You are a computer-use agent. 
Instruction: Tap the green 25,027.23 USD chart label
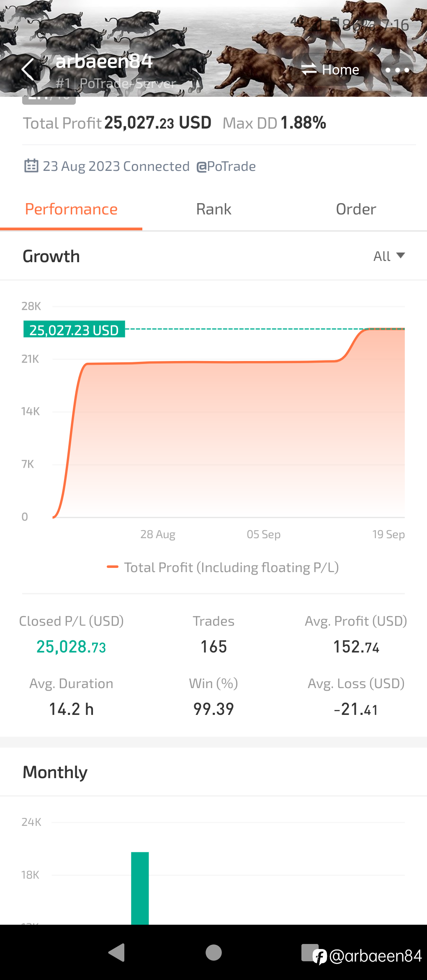coord(74,329)
